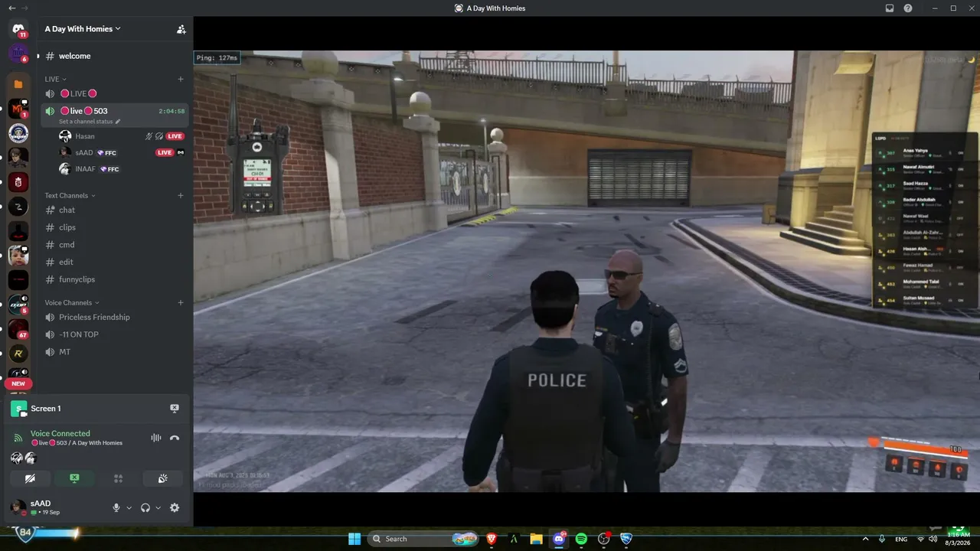
Task: Open input device options arrow
Action: [x=129, y=507]
